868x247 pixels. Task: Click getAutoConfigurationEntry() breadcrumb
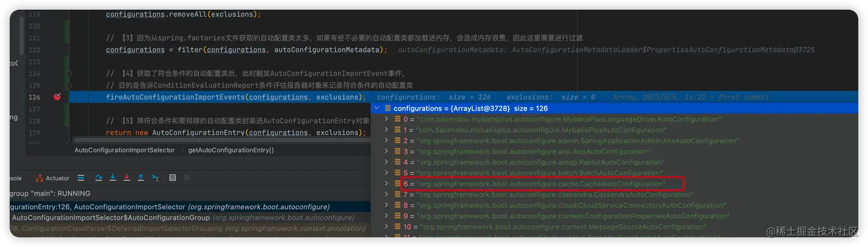231,150
